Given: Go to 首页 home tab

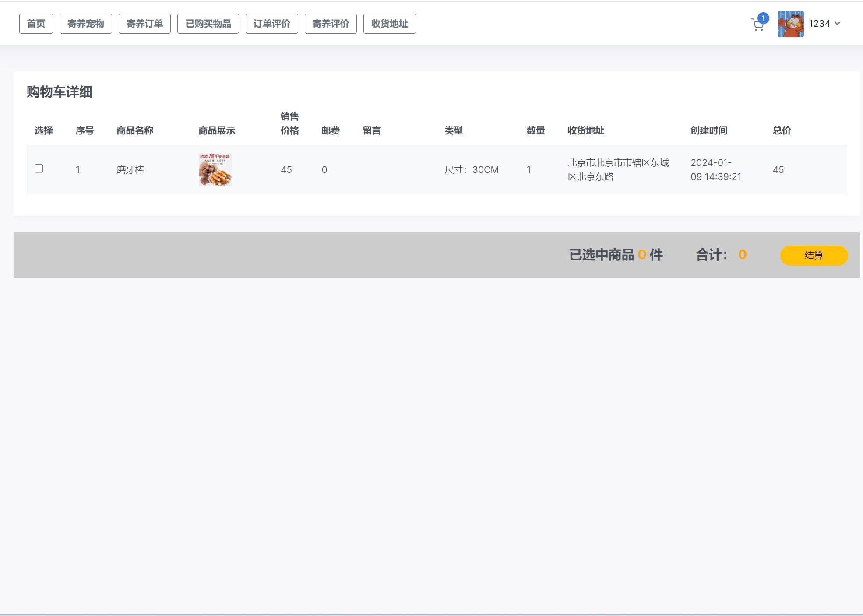Looking at the screenshot, I should (x=36, y=24).
